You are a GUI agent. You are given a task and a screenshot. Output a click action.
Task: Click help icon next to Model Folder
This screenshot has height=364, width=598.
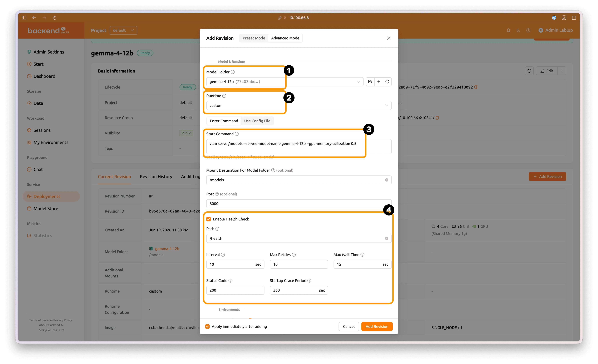[233, 72]
